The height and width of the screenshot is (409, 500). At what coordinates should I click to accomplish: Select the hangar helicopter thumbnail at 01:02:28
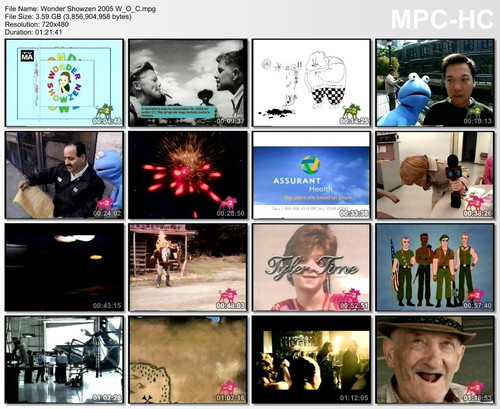[x=64, y=360]
